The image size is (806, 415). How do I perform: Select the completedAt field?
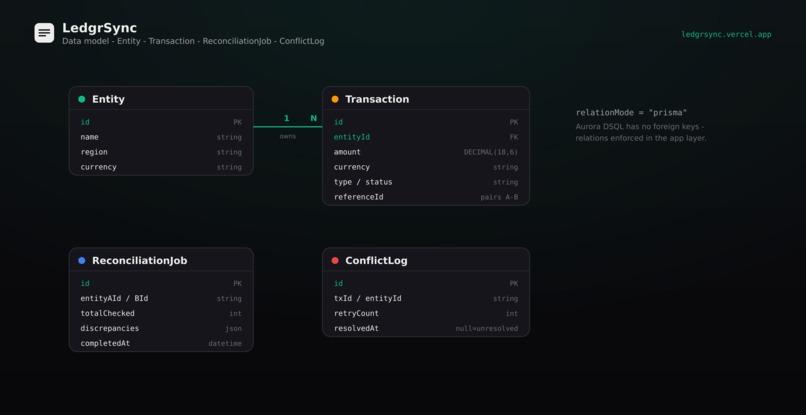161,343
